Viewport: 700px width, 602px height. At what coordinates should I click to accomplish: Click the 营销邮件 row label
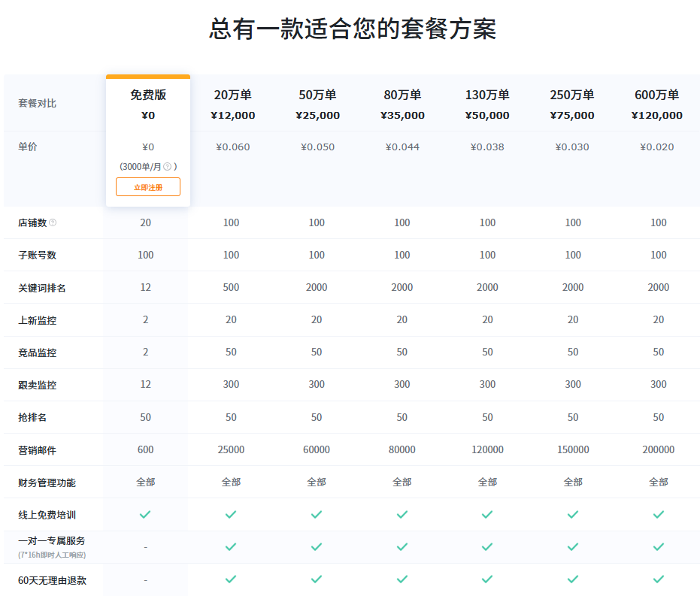(x=37, y=450)
